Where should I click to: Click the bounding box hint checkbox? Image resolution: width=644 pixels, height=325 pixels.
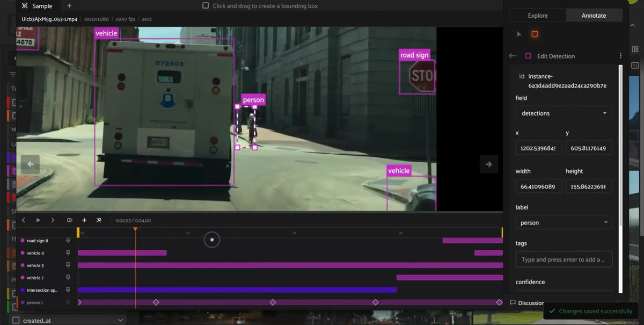206,6
